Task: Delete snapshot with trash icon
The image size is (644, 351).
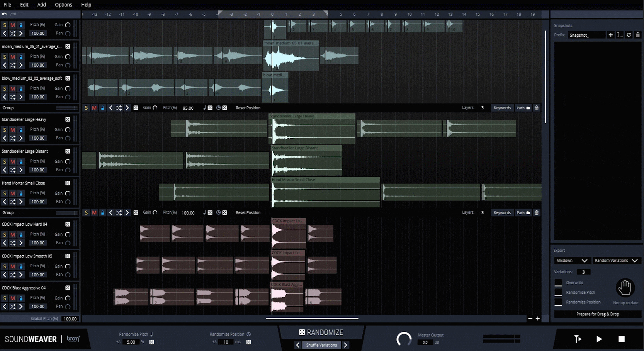Action: (x=637, y=35)
